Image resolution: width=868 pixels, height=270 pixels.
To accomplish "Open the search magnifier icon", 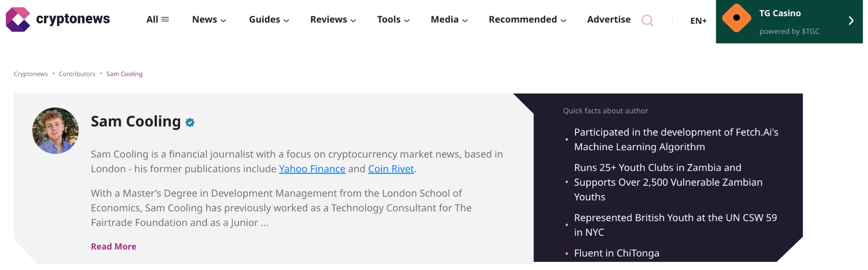I will coord(647,20).
